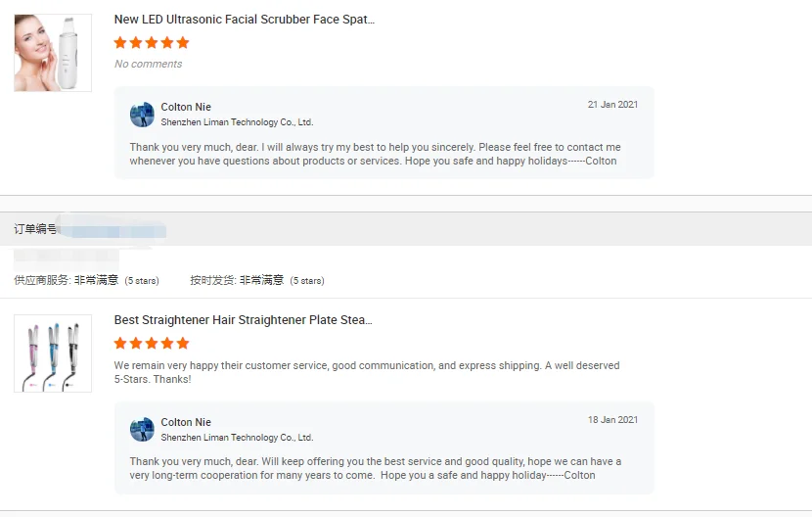812x517 pixels.
Task: Click the 订单编号 order number label
Action: 35,229
